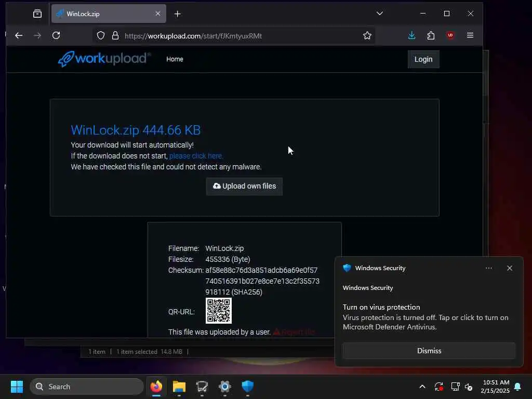Click the filesize 455336 (Byte) value

228,259
